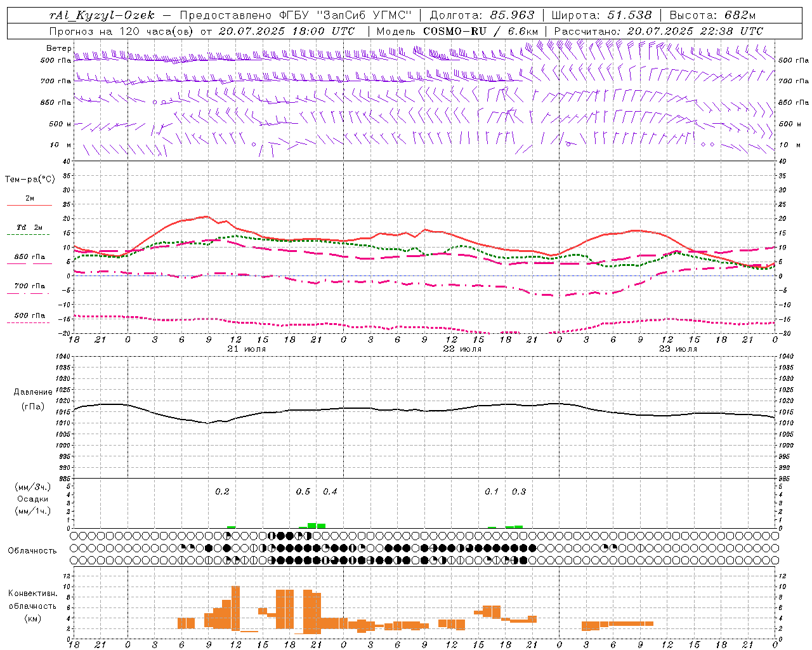The image size is (812, 650).
Task: Click the tallest orange convective cloud bar
Action: [235, 607]
